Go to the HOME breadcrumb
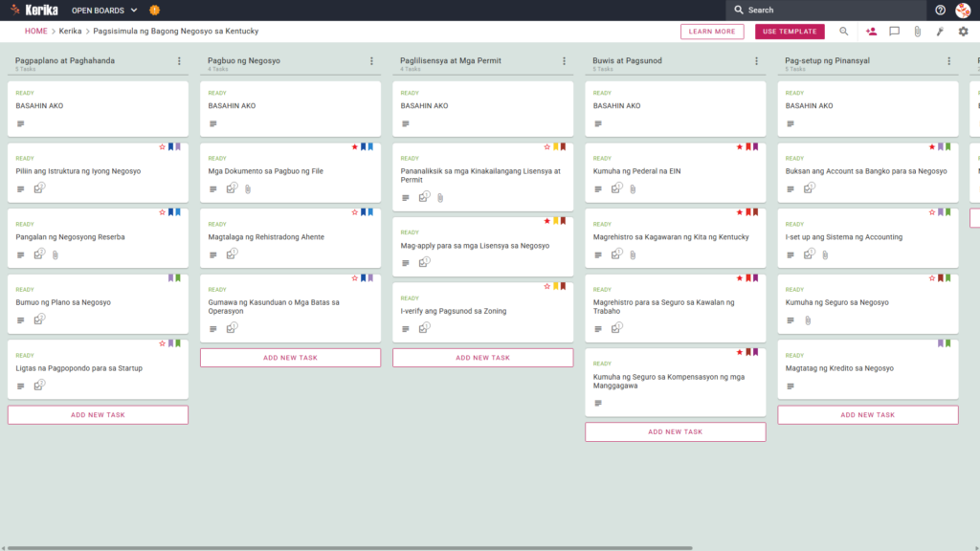Image resolution: width=980 pixels, height=551 pixels. (x=36, y=32)
